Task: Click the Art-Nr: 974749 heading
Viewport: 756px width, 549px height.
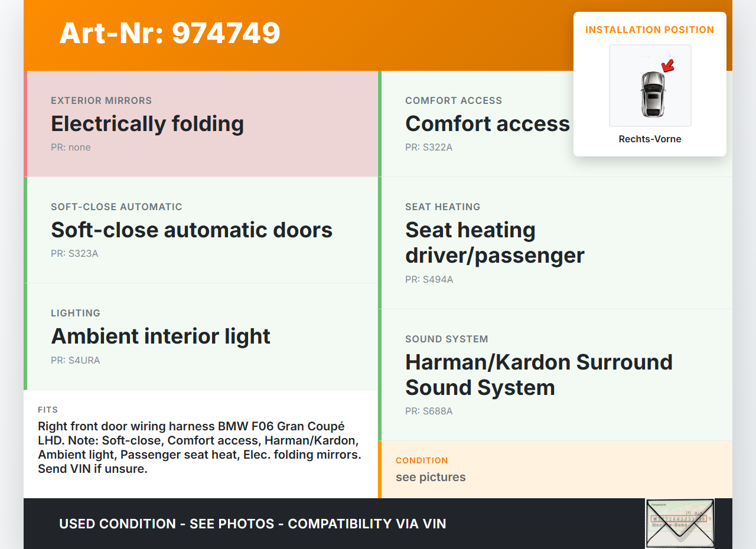Action: click(170, 33)
